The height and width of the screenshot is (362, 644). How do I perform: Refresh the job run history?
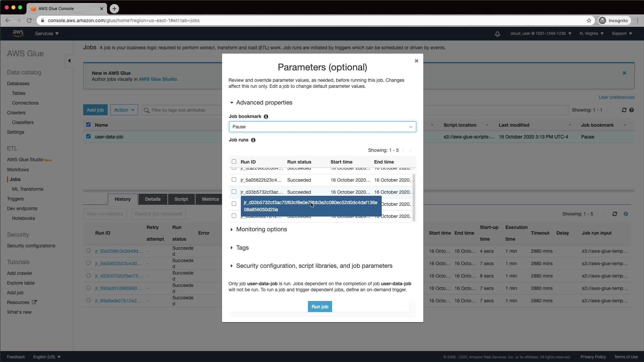pos(614,214)
